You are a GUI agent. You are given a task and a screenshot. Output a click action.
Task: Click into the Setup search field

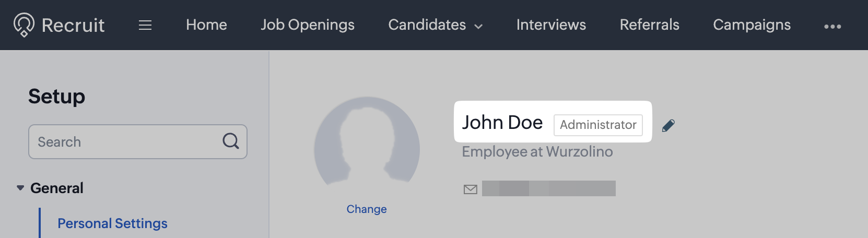point(125,142)
